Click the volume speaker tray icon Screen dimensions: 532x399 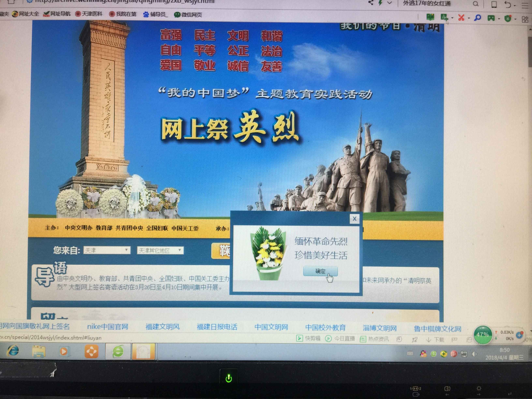pos(474,354)
